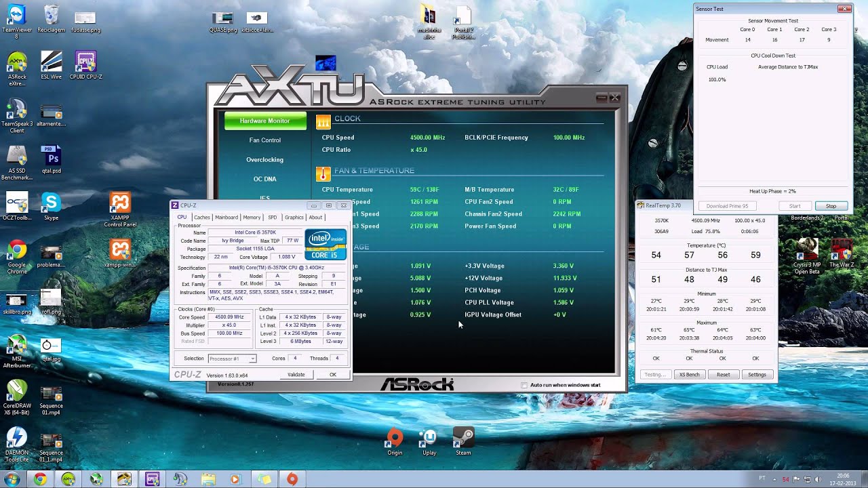This screenshot has height=488, width=868.
Task: Open the TeamSpeak 3 Client icon
Action: point(17,117)
